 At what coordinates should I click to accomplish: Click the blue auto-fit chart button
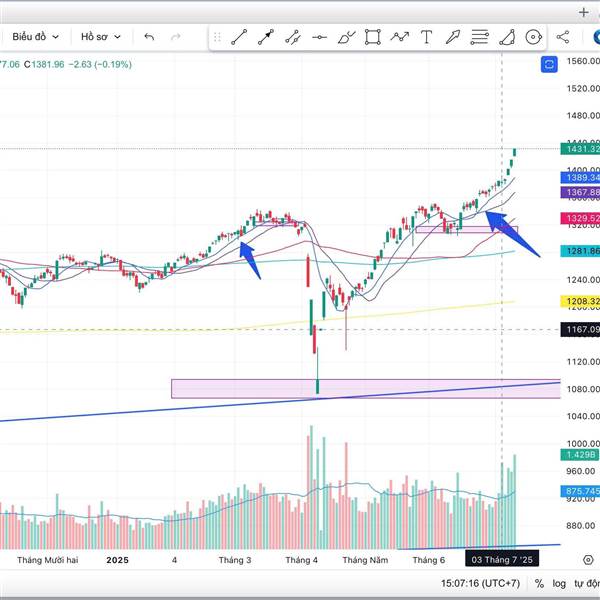tap(549, 64)
